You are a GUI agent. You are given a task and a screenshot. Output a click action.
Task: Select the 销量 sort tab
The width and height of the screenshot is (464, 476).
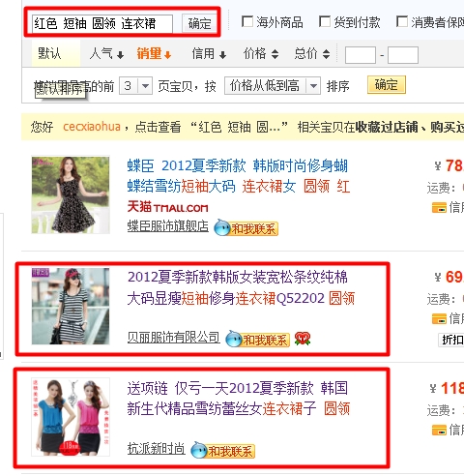[154, 53]
